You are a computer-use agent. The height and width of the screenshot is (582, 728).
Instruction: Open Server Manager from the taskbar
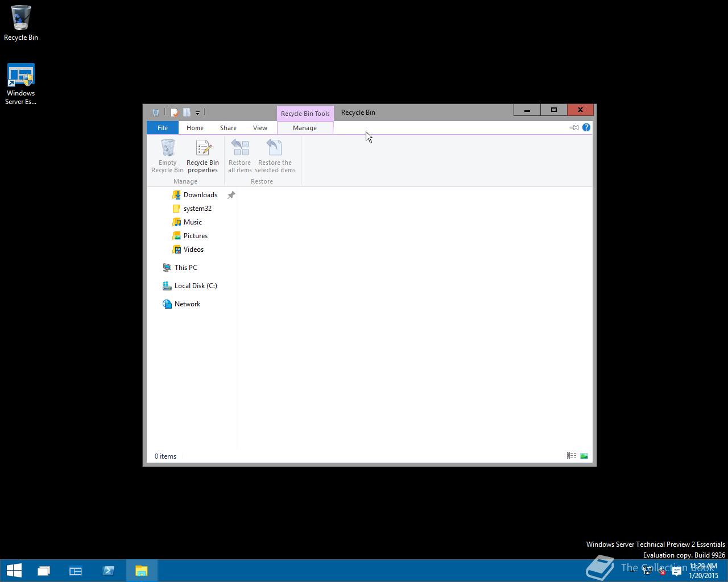coord(76,571)
